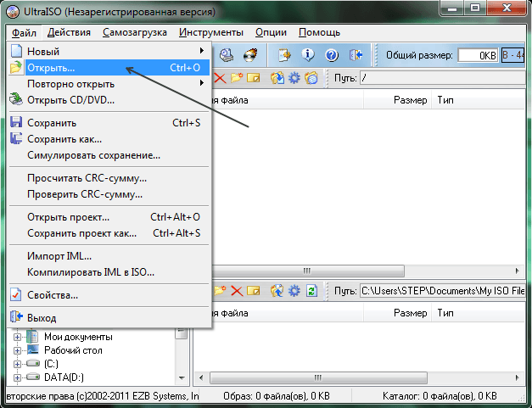Click the red X delete icon in upper image toolbar

pos(220,78)
